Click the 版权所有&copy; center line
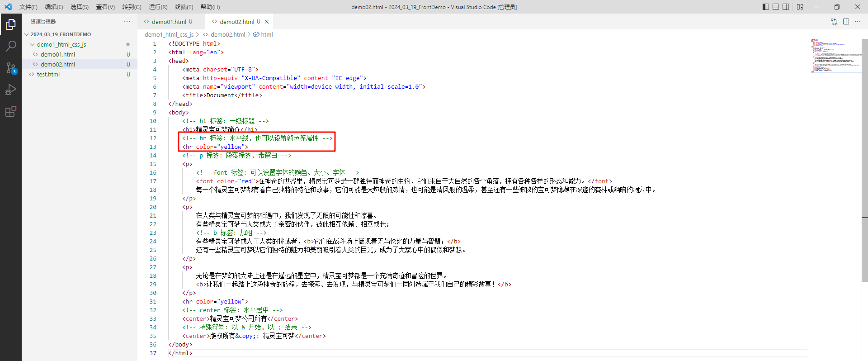This screenshot has width=868, height=361. click(x=254, y=336)
